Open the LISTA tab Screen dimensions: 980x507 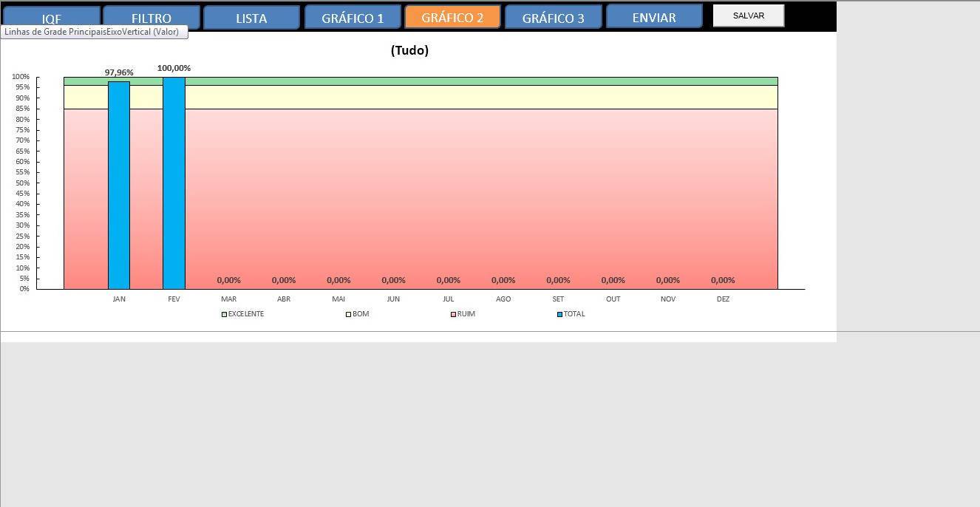pos(251,18)
